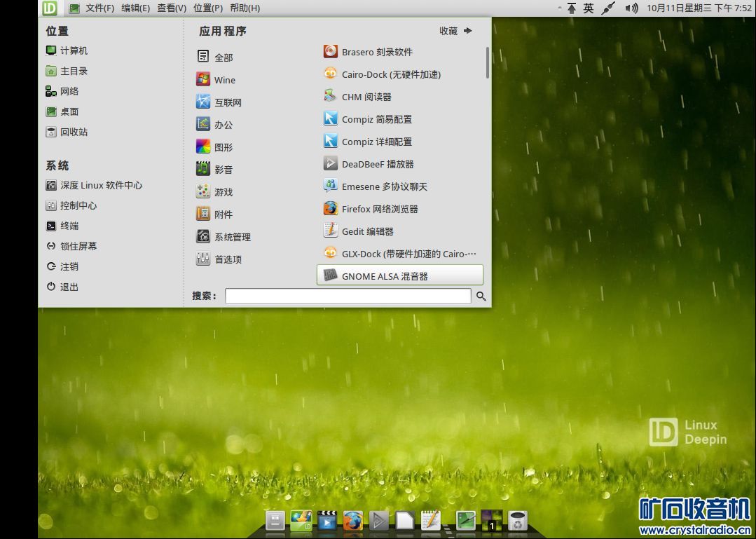The height and width of the screenshot is (539, 756).
Task: Launch the 终端 terminal
Action: point(62,226)
